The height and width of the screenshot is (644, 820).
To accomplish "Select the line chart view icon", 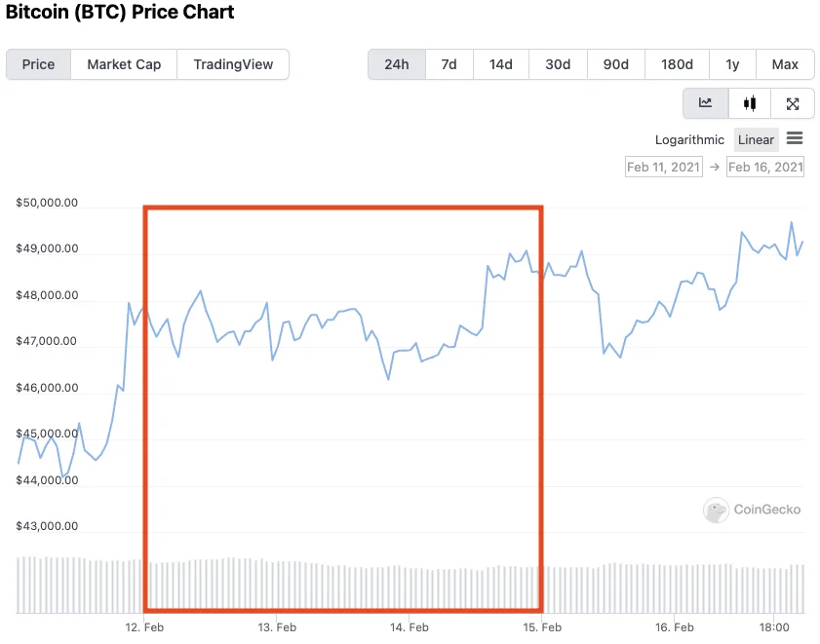I will 705,102.
